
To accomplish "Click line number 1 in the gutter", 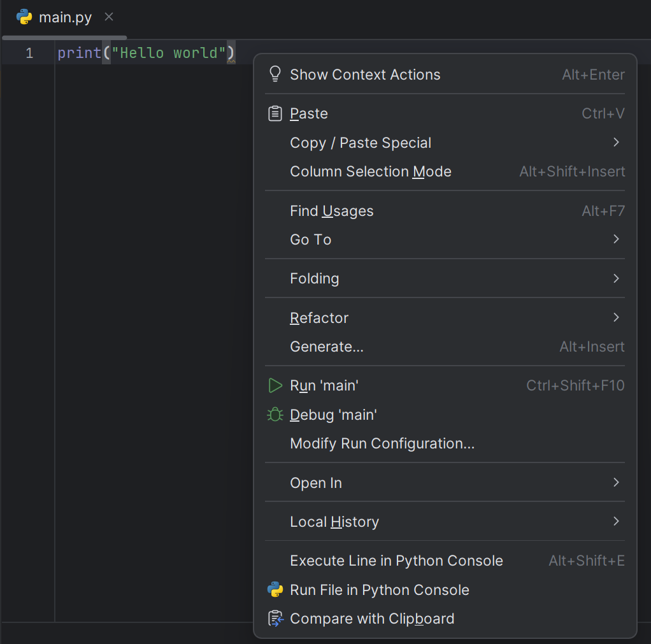I will tap(29, 53).
